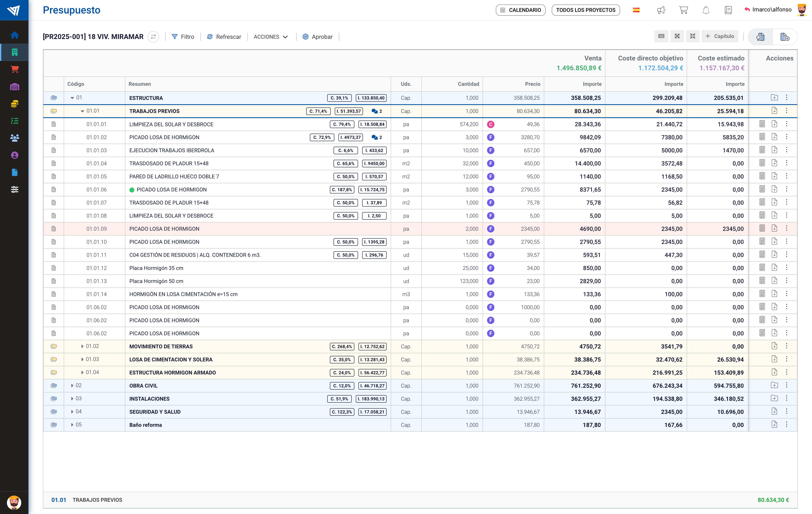
Task: Expand subchapter 01.03 LOSA DE CIMENTACION
Action: click(82, 359)
